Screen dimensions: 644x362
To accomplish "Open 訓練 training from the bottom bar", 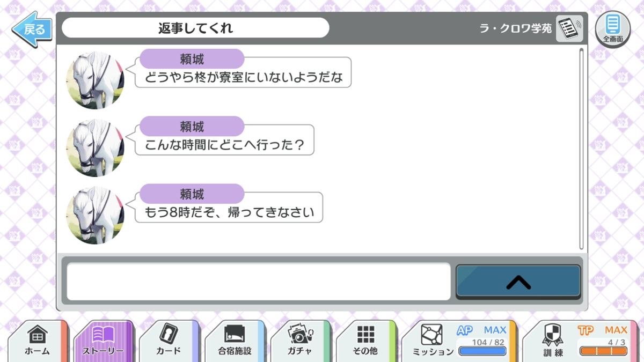I will click(553, 341).
